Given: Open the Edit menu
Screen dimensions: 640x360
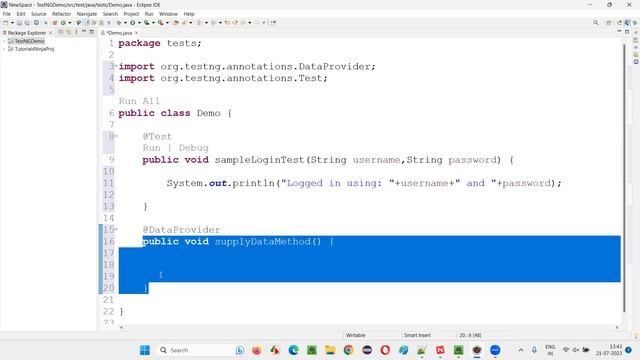Looking at the screenshot, I should click(x=21, y=14).
